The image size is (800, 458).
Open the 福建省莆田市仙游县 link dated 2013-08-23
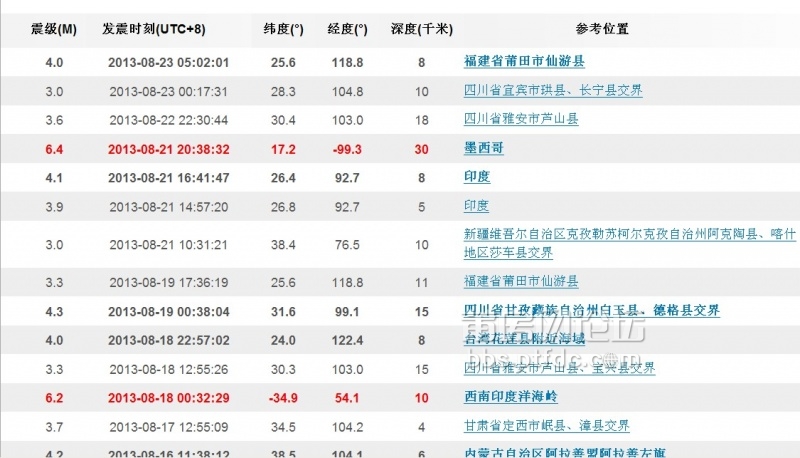524,62
